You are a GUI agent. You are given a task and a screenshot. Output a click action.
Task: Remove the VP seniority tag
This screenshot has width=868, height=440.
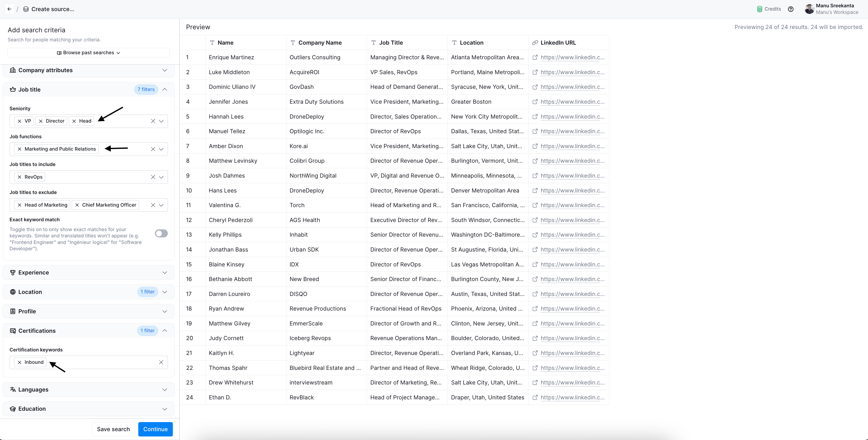point(19,121)
